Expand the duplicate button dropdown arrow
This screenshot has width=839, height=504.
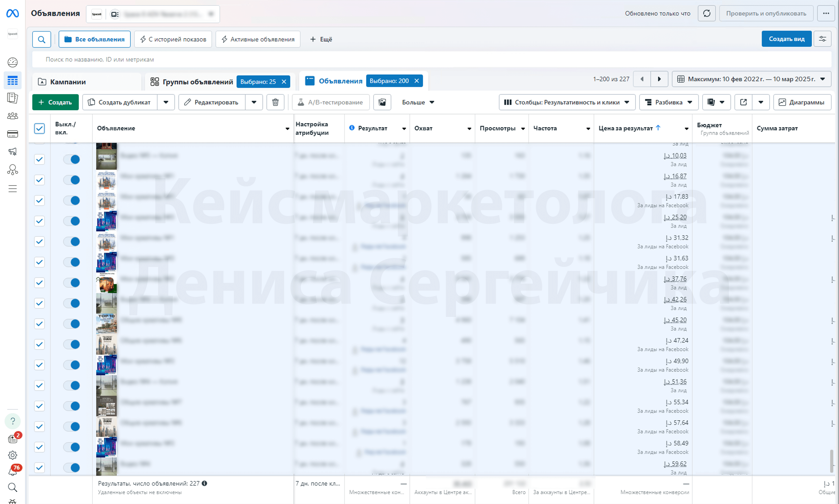pos(166,102)
